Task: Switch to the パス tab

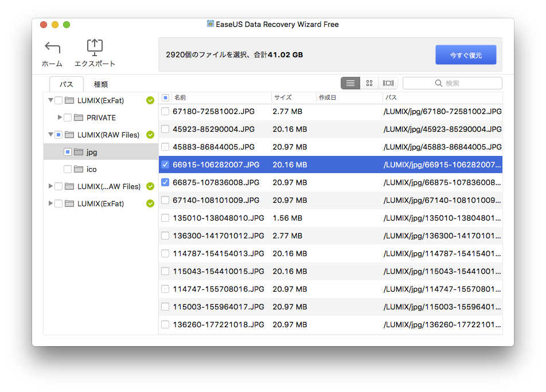Action: coord(67,84)
